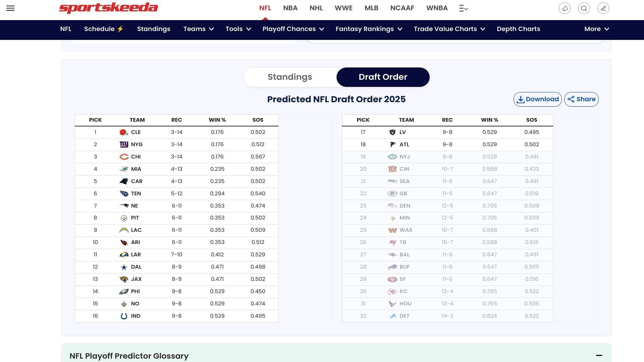Click the Sportskeeda logo

108,8
